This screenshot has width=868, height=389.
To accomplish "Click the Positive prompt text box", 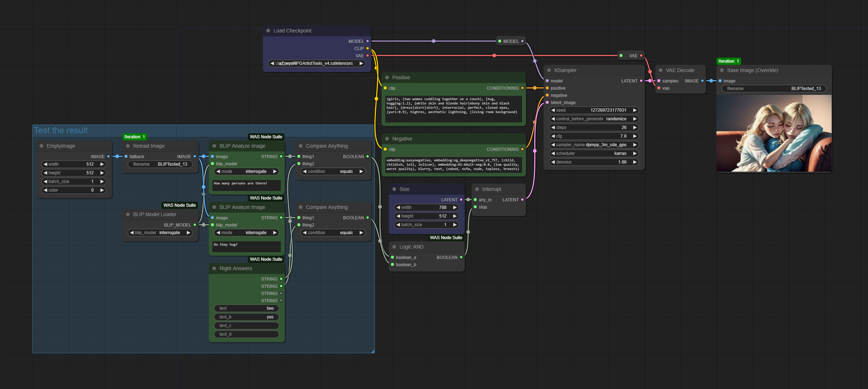I will point(454,108).
